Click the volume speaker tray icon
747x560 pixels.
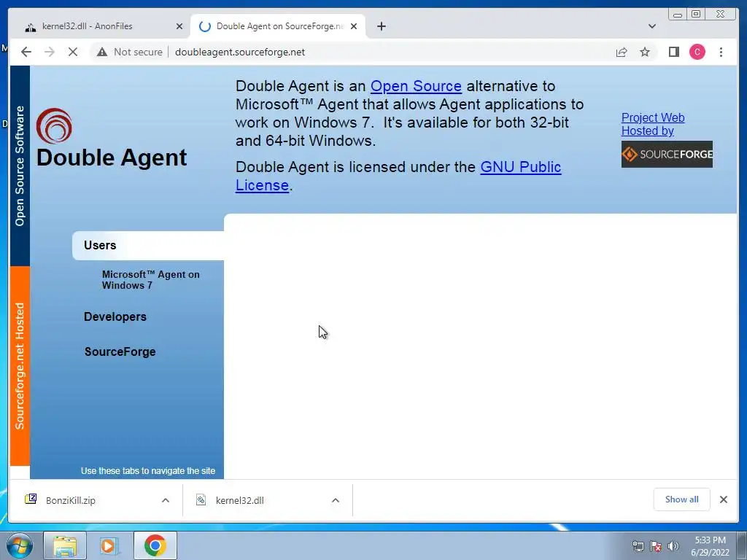tap(673, 546)
